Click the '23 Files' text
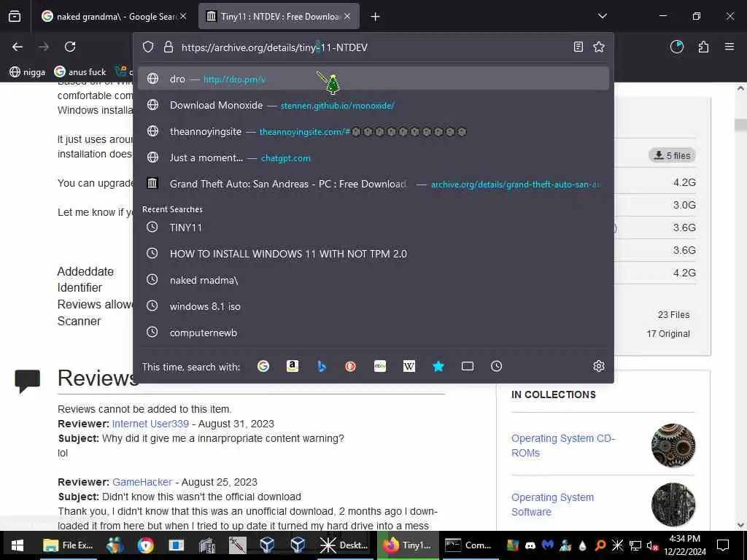This screenshot has height=560, width=747. 673,314
